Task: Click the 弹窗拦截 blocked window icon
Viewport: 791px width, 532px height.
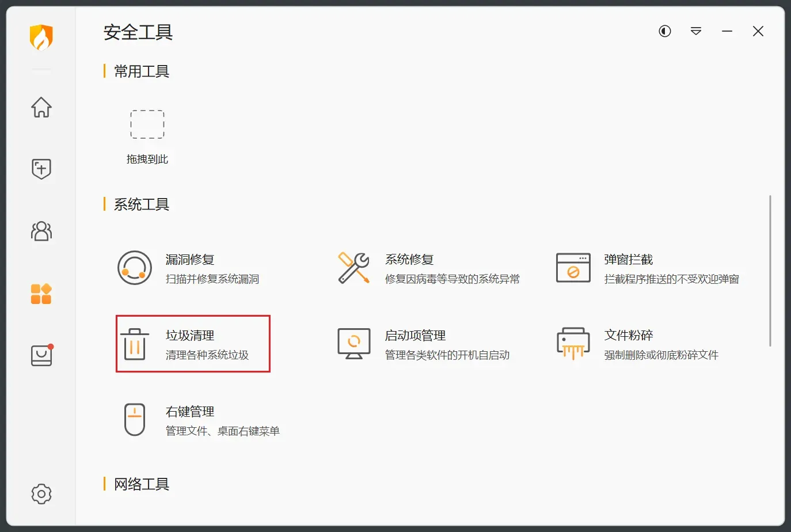Action: pyautogui.click(x=573, y=268)
